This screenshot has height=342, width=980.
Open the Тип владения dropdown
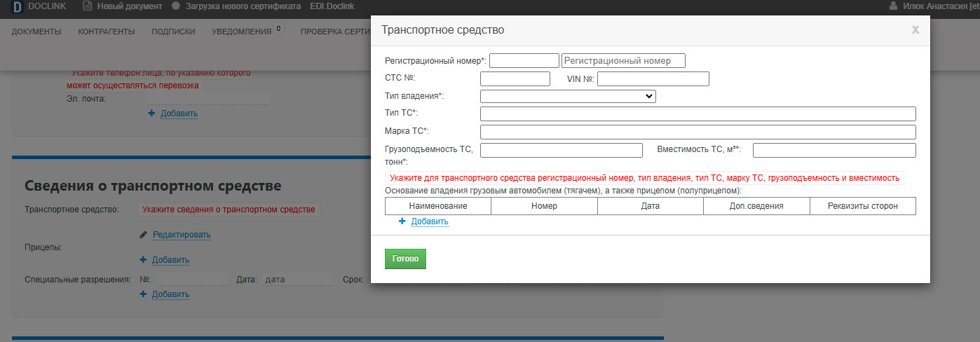click(x=568, y=96)
